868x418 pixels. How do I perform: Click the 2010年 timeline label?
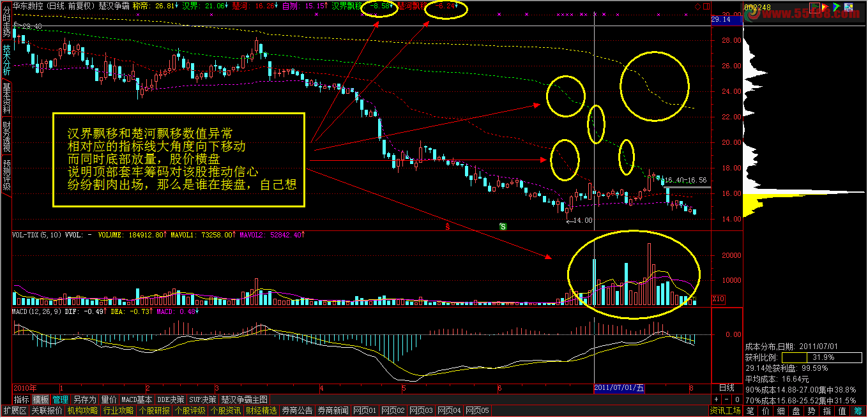[x=24, y=388]
